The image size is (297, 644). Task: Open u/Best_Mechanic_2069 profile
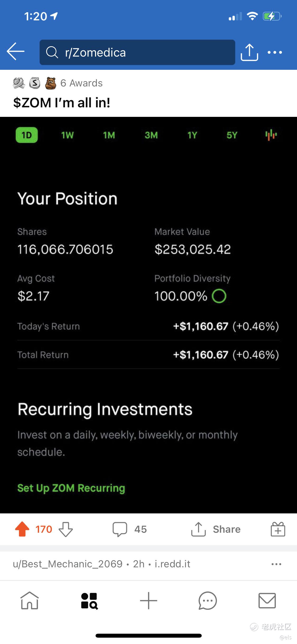tap(68, 564)
